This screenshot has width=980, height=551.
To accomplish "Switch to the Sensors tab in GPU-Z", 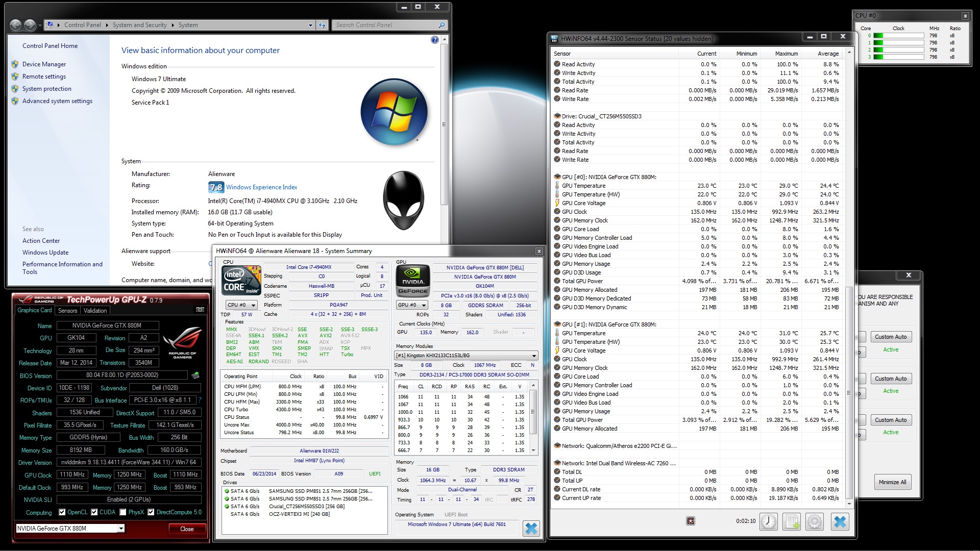I will coord(67,311).
